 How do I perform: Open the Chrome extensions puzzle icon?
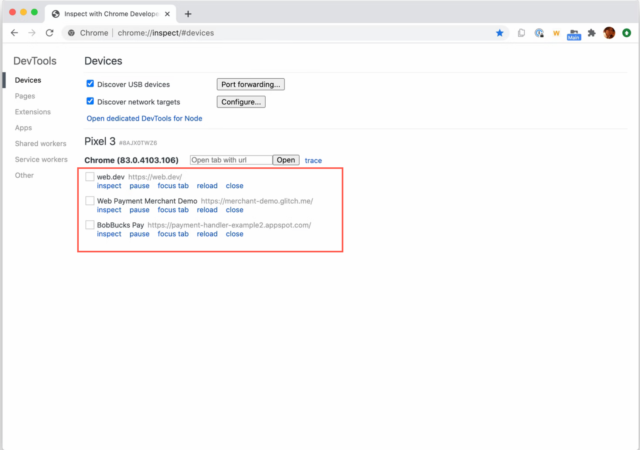(x=592, y=33)
